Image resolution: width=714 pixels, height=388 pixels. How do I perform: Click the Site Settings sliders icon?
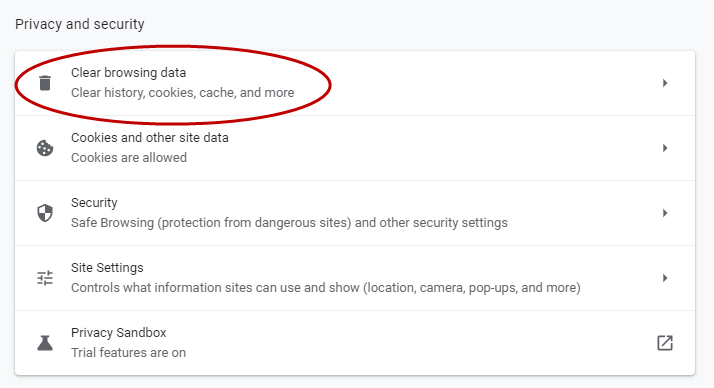coord(45,278)
